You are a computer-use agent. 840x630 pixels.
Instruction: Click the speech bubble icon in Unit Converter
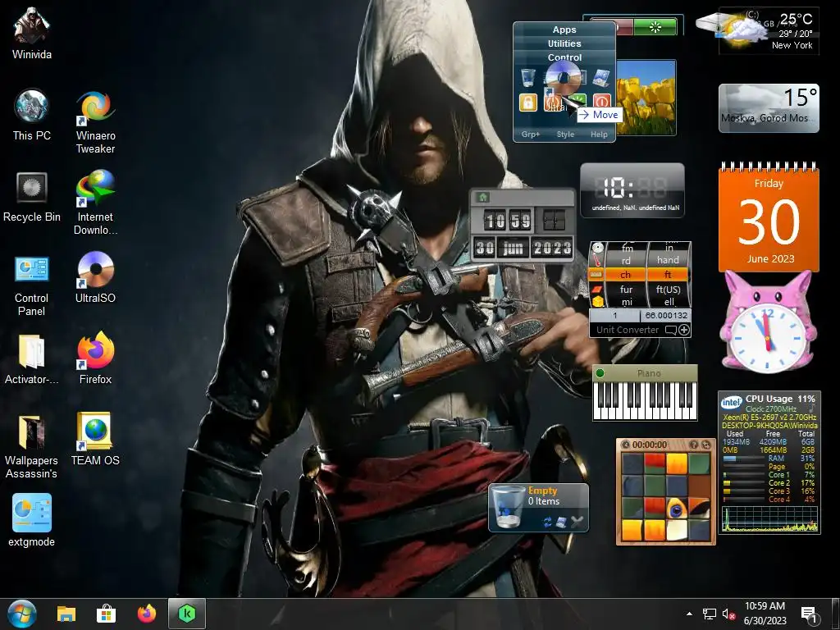pyautogui.click(x=670, y=330)
